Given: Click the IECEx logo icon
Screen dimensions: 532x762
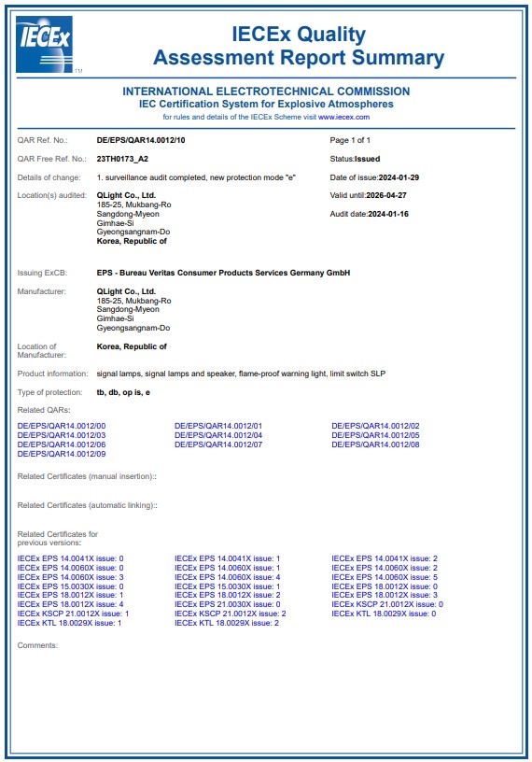Looking at the screenshot, I should pos(44,44).
